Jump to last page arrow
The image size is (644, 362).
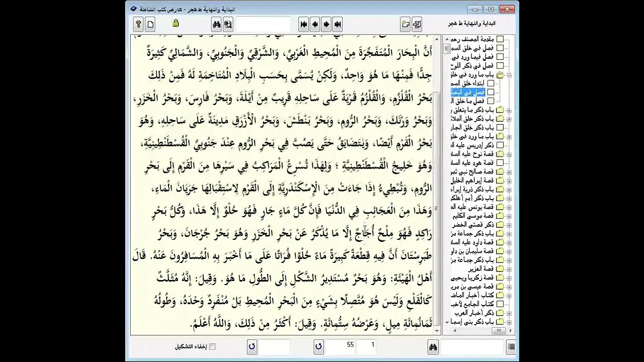(338, 24)
